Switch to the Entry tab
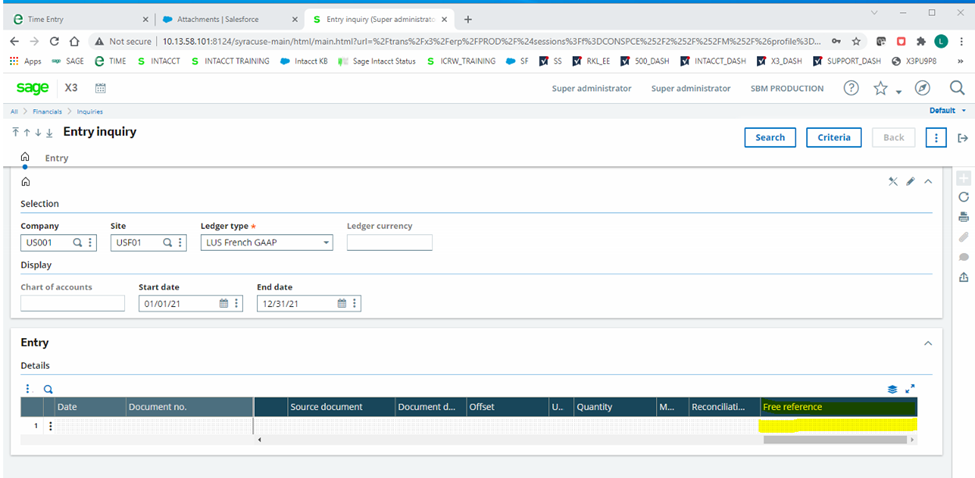975x478 pixels. point(56,158)
